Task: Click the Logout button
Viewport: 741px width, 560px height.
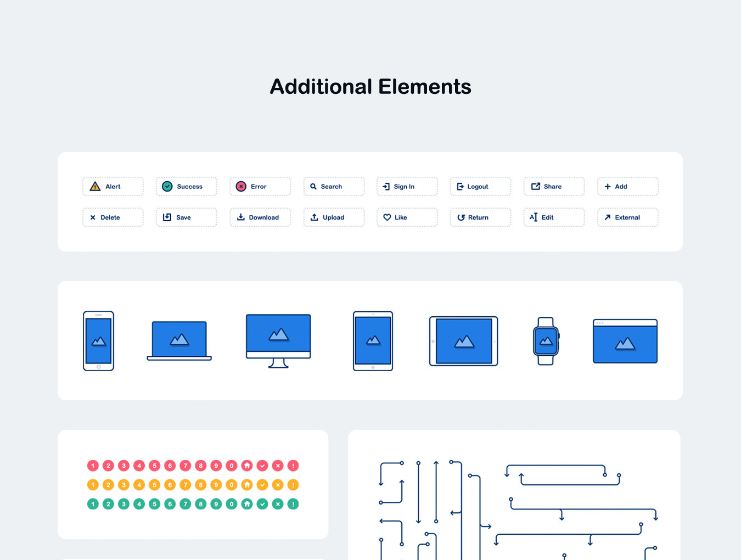Action: tap(480, 187)
